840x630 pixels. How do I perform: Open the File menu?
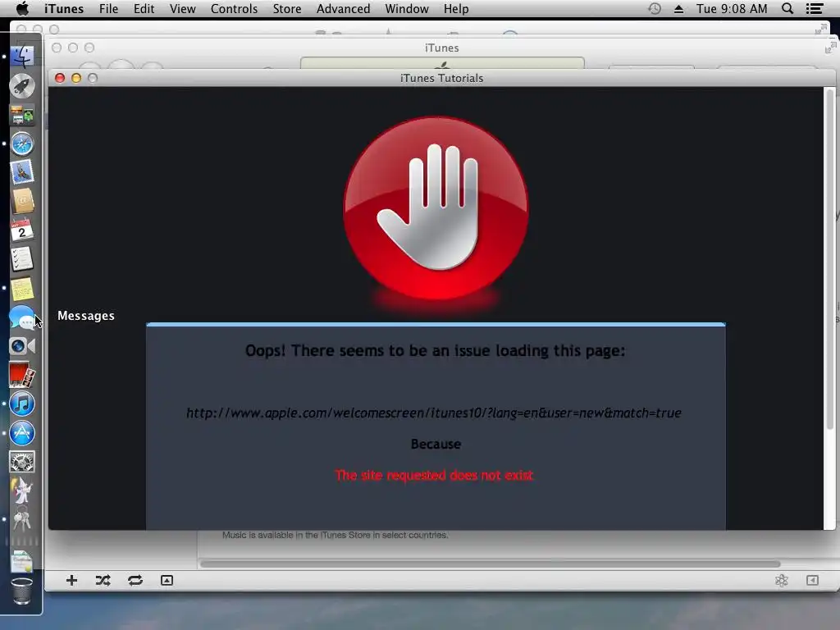(x=109, y=9)
